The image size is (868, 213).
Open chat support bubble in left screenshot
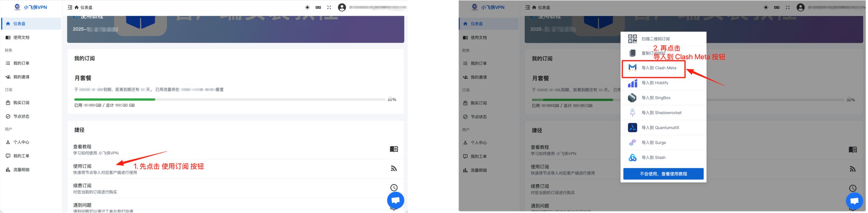pos(395,200)
